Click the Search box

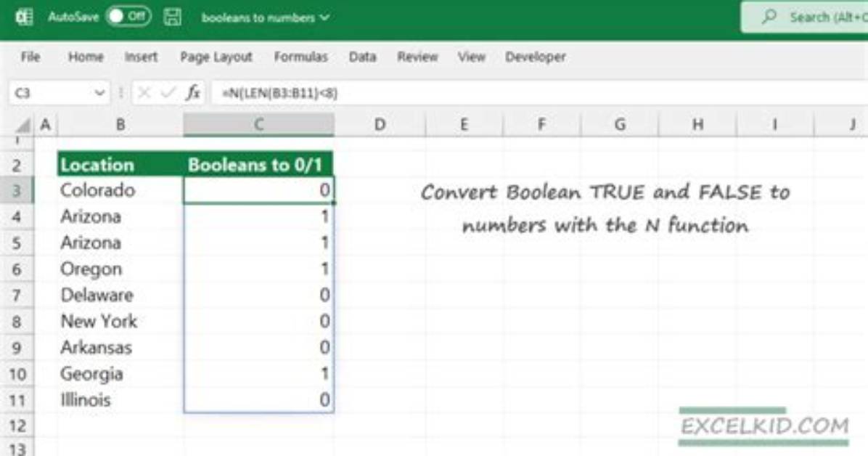click(804, 17)
